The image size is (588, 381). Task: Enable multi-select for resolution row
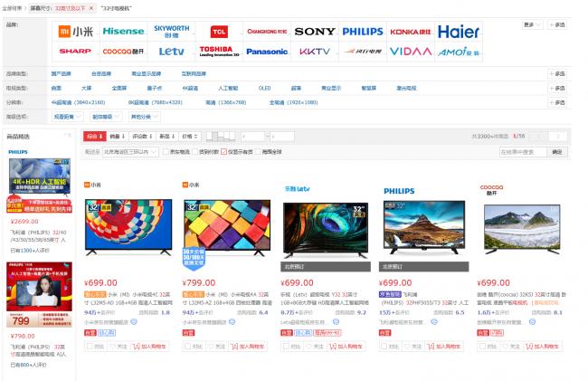(x=557, y=102)
